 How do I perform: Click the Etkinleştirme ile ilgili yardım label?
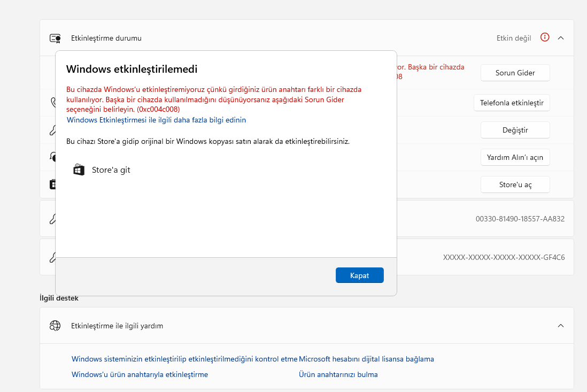[x=117, y=326]
